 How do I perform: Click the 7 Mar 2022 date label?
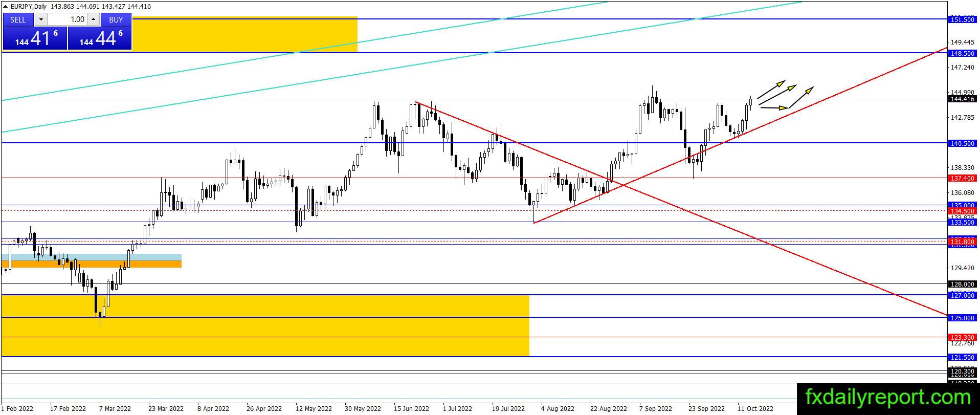tap(115, 408)
